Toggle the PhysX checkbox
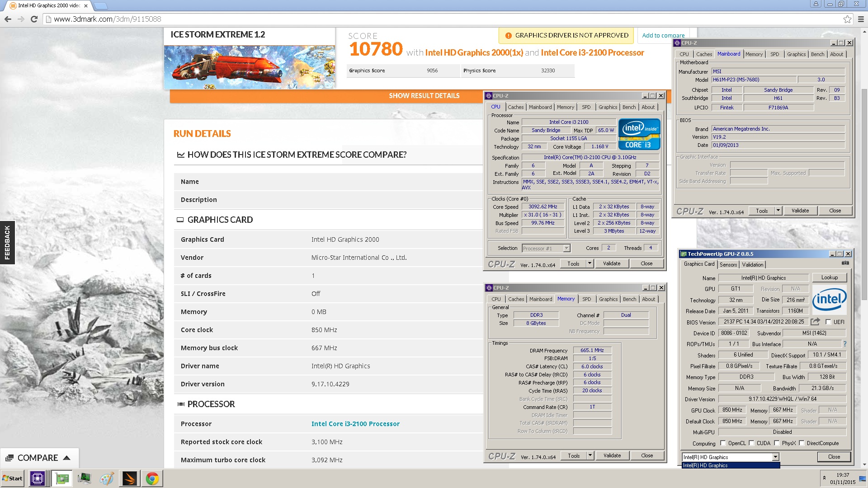The image size is (868, 488). 777,443
